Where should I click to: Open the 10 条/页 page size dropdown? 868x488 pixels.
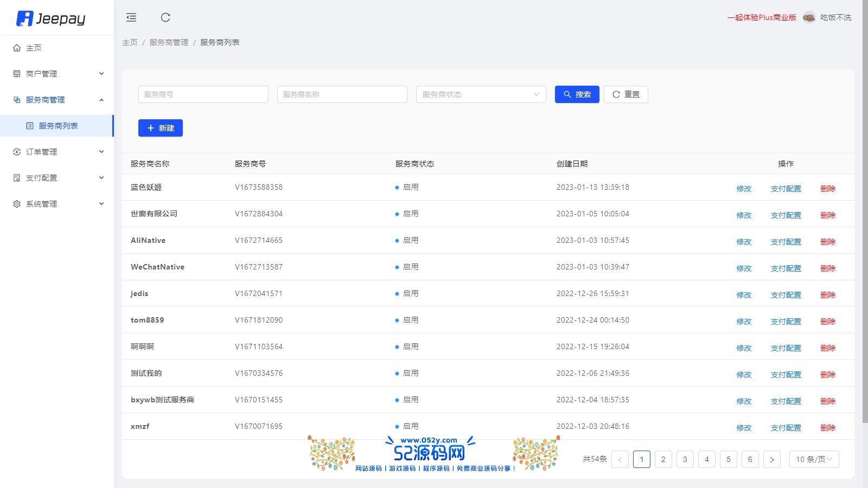[814, 459]
